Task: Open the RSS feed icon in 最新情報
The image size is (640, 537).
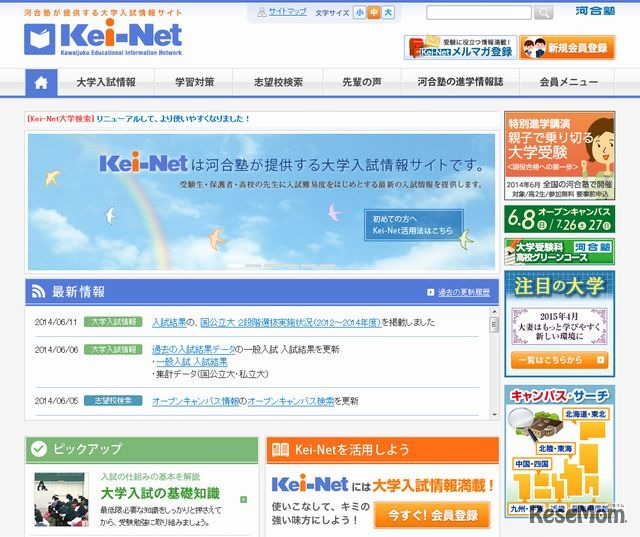Action: 38,291
